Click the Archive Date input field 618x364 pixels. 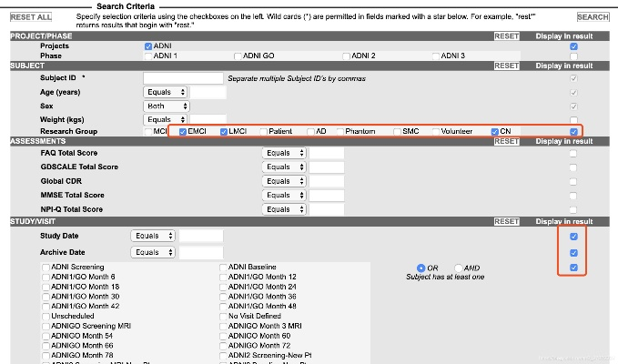coord(201,252)
